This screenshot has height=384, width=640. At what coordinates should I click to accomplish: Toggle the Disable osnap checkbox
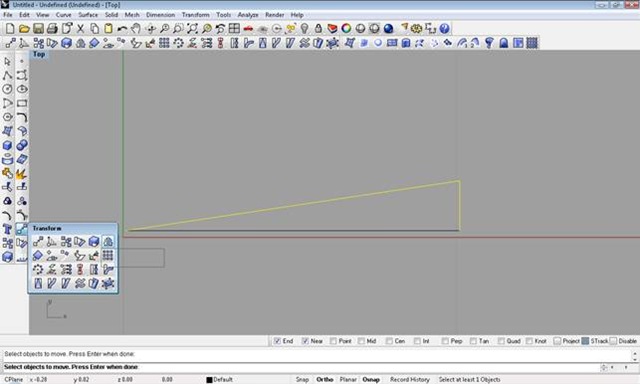click(613, 341)
